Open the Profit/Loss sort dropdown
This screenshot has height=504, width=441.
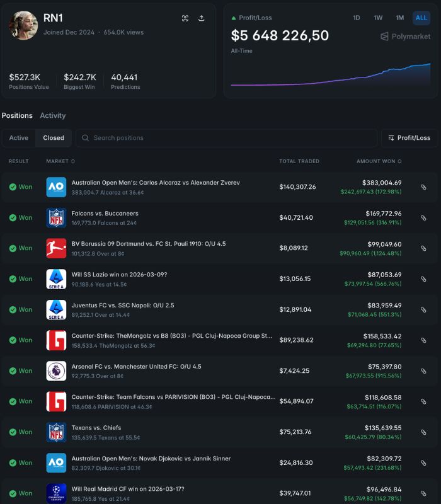click(x=409, y=138)
